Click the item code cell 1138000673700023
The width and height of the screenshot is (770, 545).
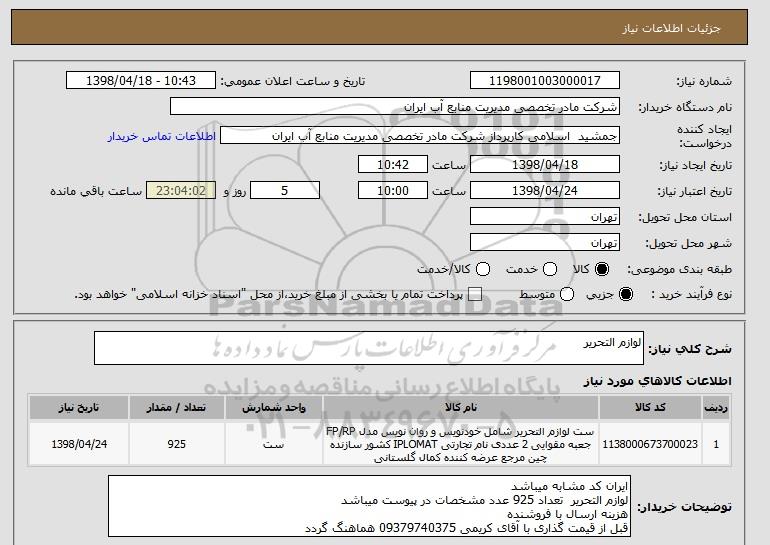point(650,444)
